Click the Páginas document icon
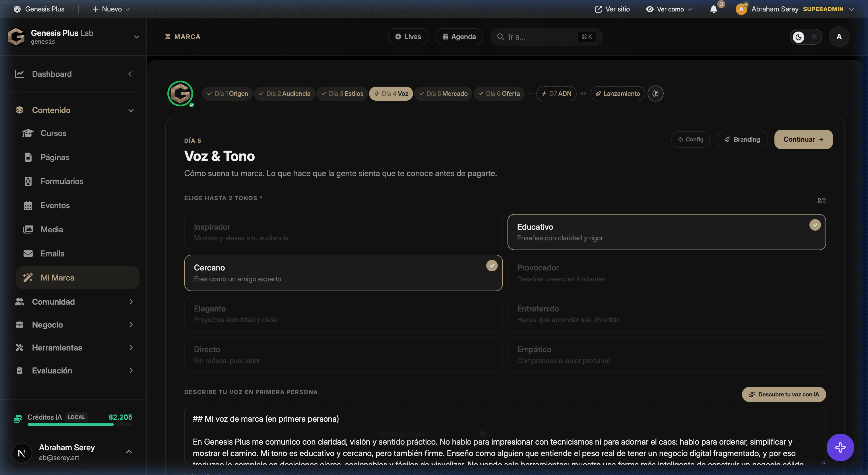 click(28, 157)
